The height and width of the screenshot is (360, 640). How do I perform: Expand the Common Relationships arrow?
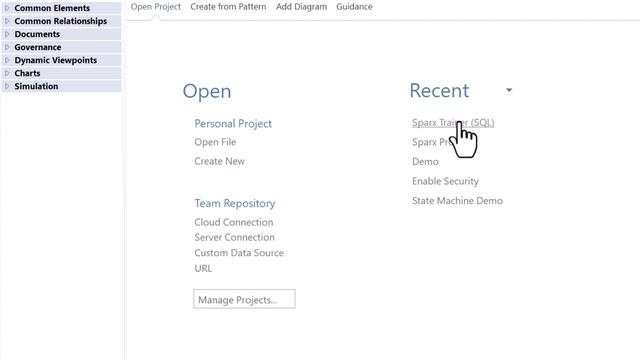pyautogui.click(x=7, y=21)
